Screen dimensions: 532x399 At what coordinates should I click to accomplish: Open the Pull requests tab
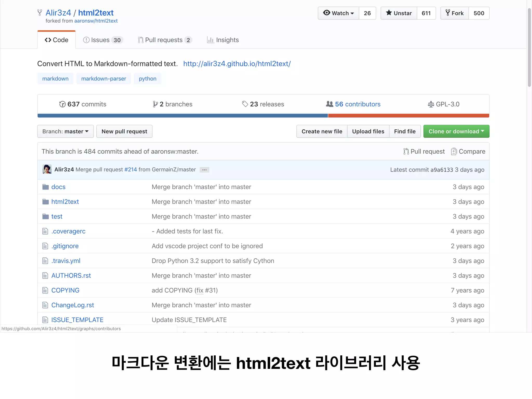click(165, 40)
